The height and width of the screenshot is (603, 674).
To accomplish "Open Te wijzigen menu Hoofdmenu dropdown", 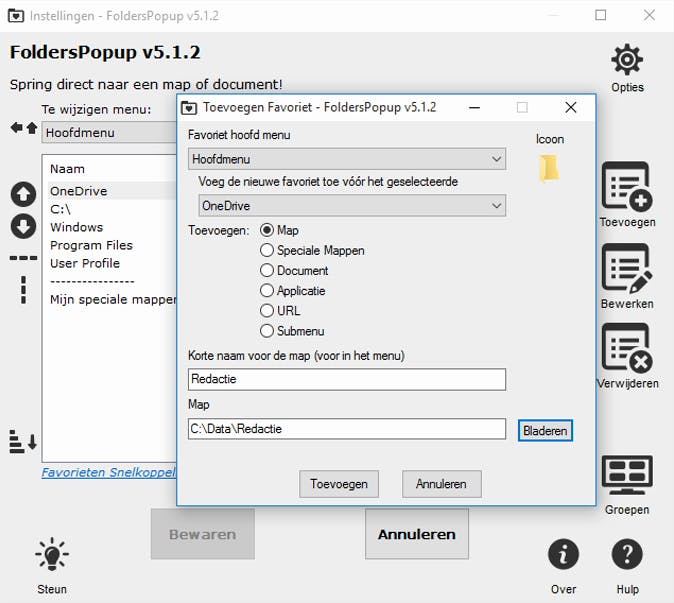I will point(109,132).
